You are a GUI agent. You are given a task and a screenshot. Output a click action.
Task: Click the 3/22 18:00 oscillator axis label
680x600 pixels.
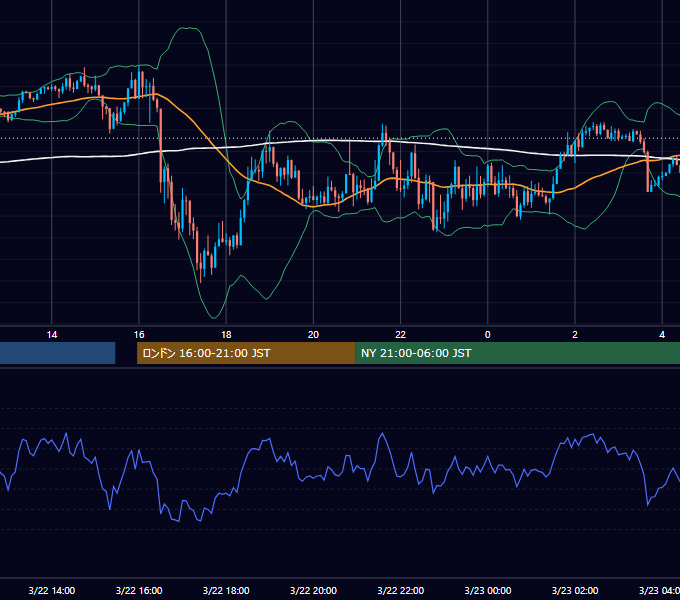pyautogui.click(x=226, y=590)
